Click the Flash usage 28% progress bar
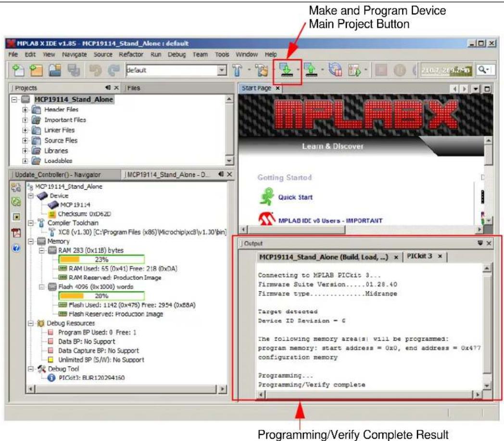The width and height of the screenshot is (504, 441). (101, 295)
